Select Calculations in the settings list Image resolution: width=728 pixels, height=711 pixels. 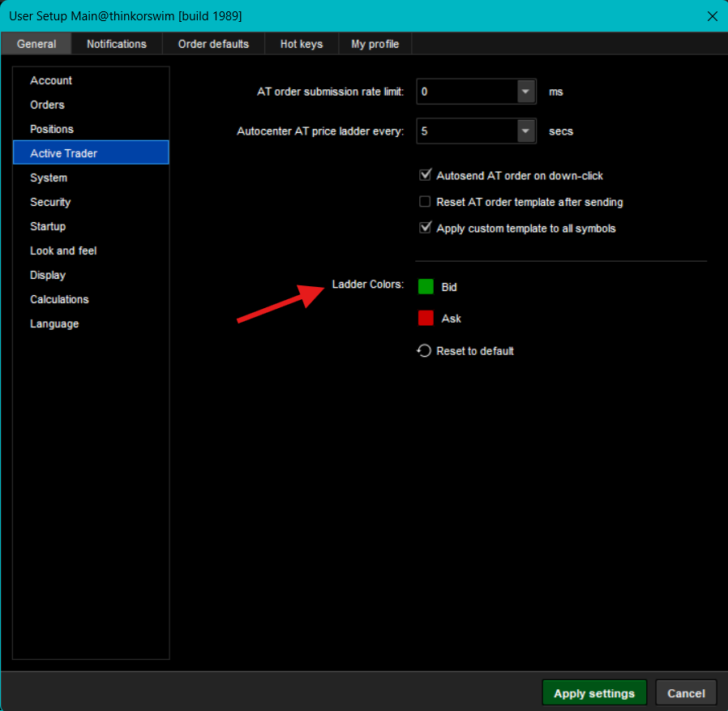59,299
